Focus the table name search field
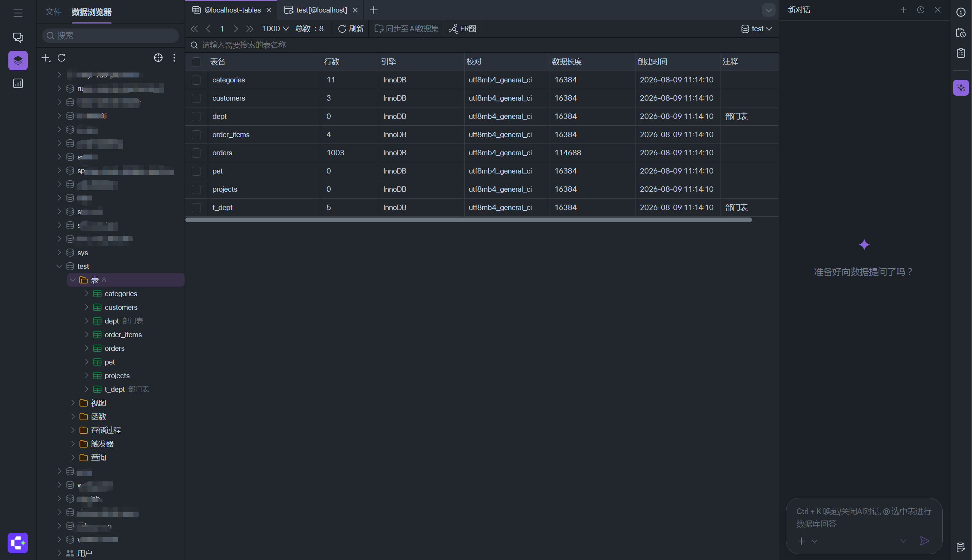Screen dimensions: 972x560 pyautogui.click(x=482, y=45)
